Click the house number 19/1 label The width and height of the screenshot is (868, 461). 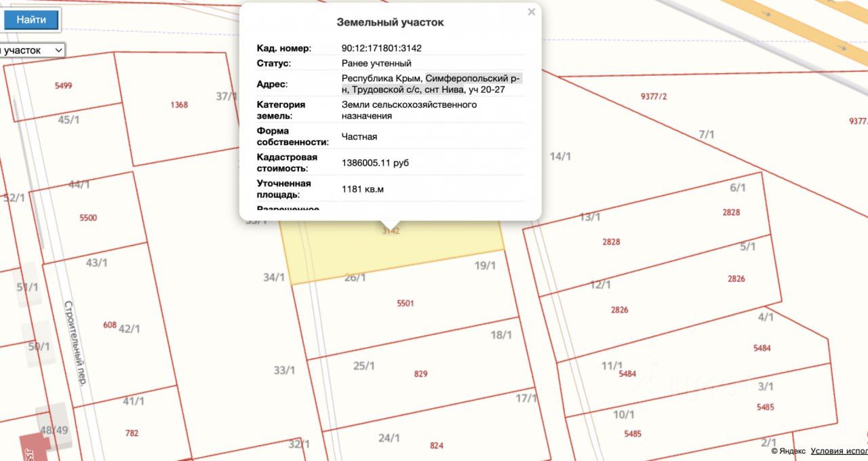click(x=485, y=266)
